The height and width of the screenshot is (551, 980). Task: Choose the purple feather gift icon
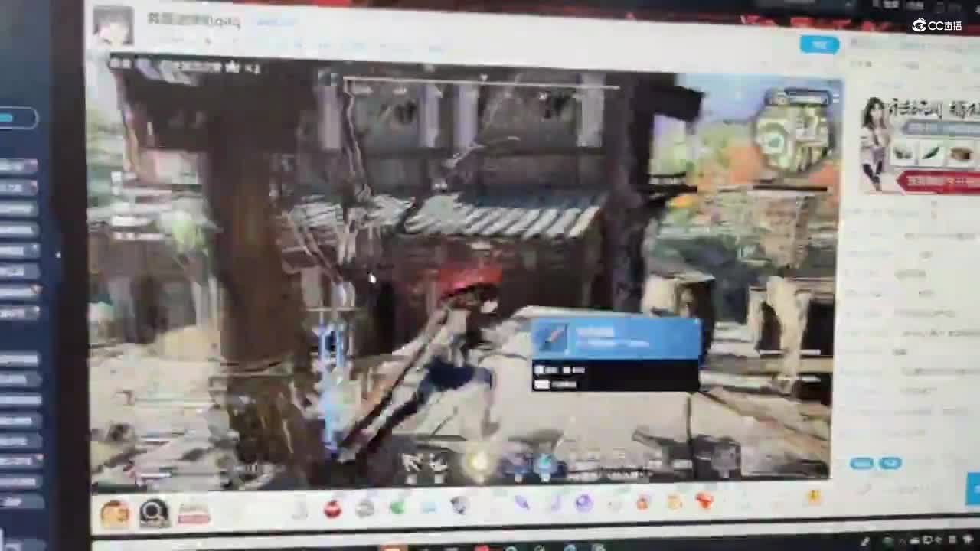(522, 503)
